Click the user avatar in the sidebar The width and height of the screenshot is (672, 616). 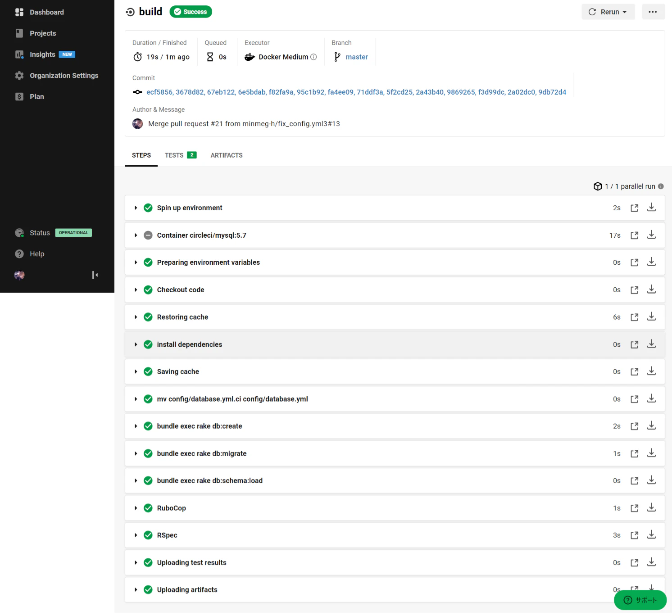19,275
